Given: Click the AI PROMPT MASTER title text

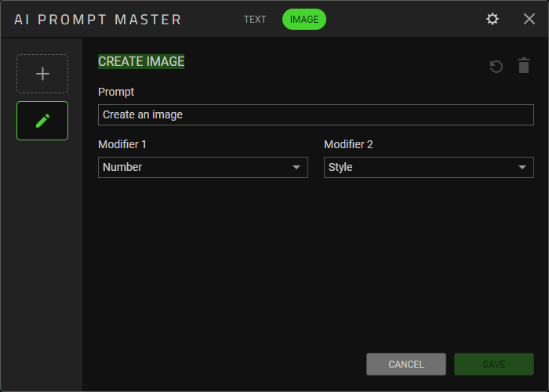Looking at the screenshot, I should (x=98, y=20).
